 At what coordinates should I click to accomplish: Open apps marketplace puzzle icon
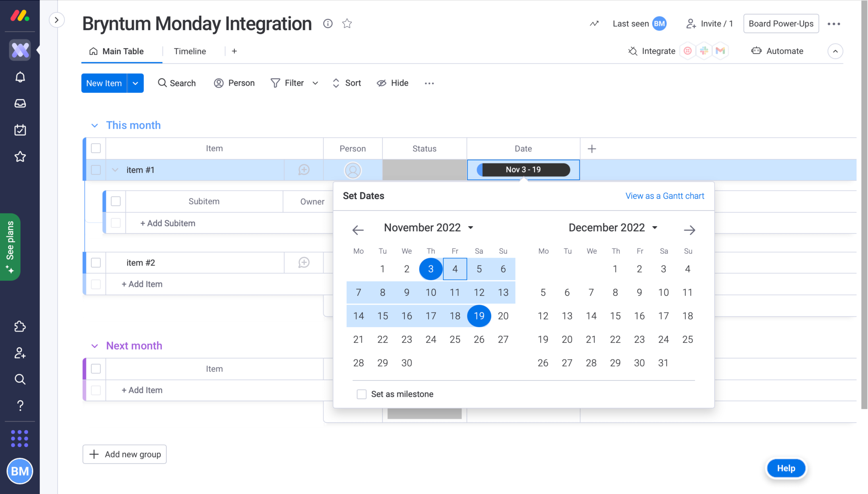click(20, 326)
